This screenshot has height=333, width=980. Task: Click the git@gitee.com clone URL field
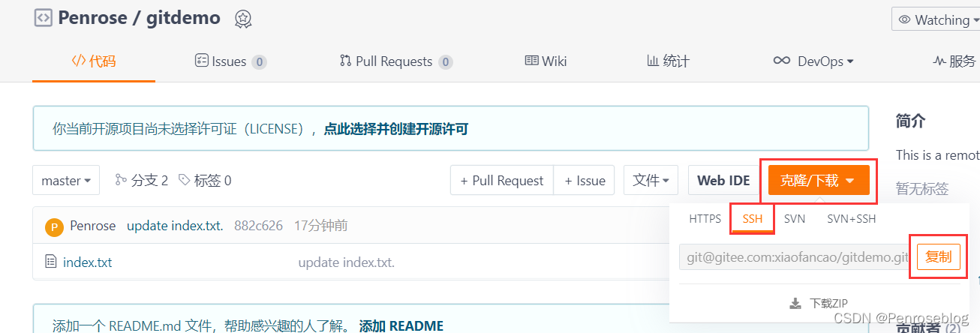(x=795, y=257)
